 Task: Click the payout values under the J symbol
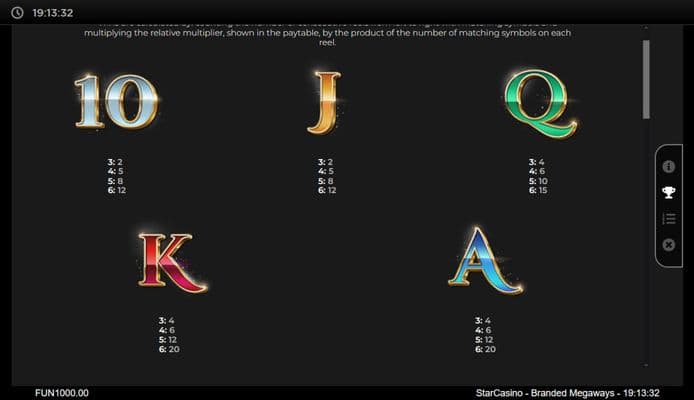click(x=326, y=176)
